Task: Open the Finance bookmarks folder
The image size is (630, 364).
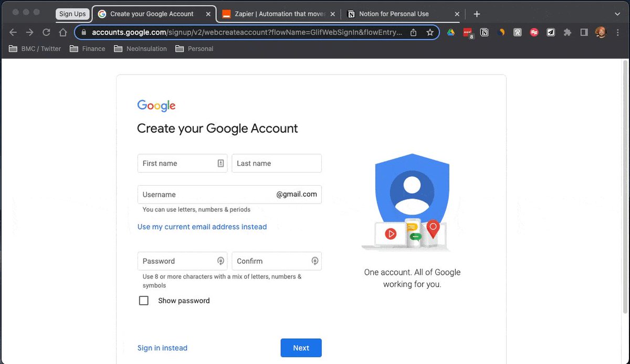Action: point(88,49)
